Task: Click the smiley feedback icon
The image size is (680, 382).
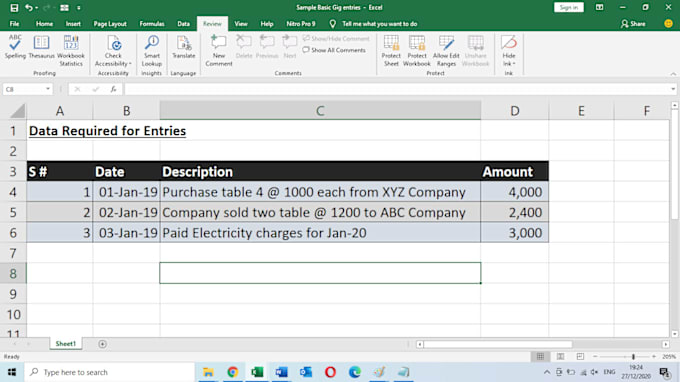Action: click(x=668, y=24)
